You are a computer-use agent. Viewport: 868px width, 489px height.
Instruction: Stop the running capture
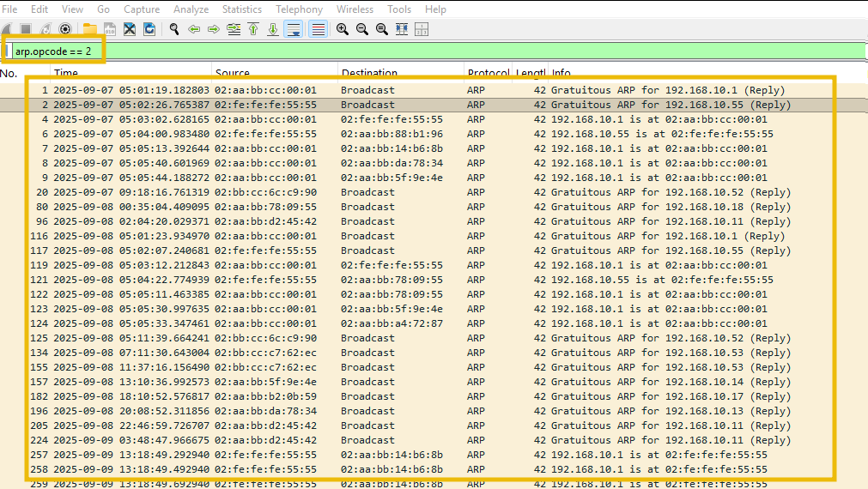pos(26,29)
